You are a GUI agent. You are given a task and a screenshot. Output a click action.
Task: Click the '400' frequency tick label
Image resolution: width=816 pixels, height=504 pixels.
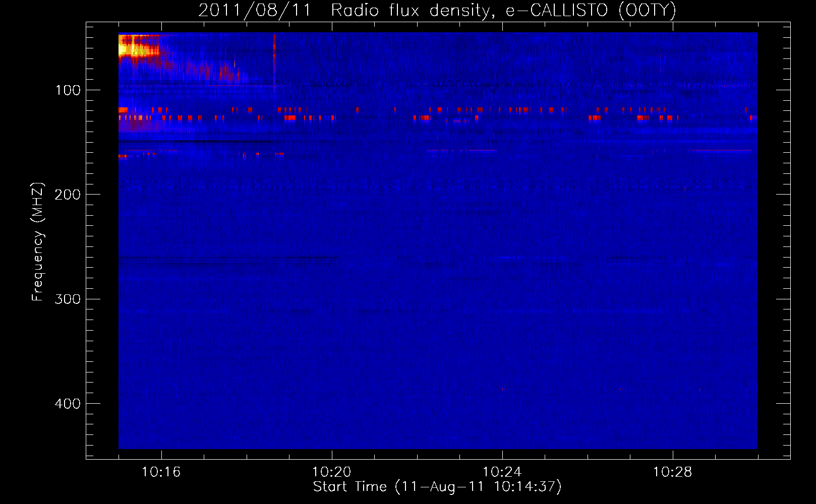[x=68, y=404]
